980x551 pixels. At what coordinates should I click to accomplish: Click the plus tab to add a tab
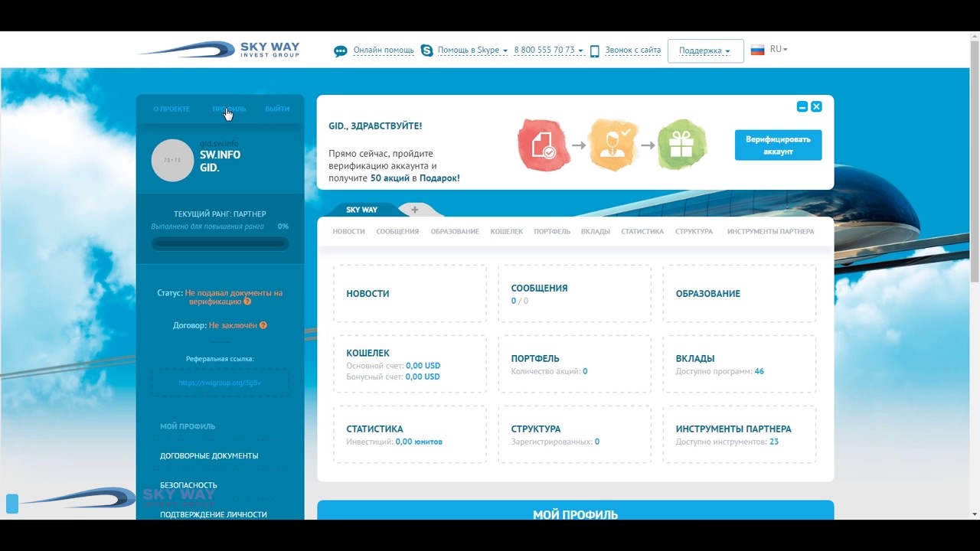pos(415,210)
